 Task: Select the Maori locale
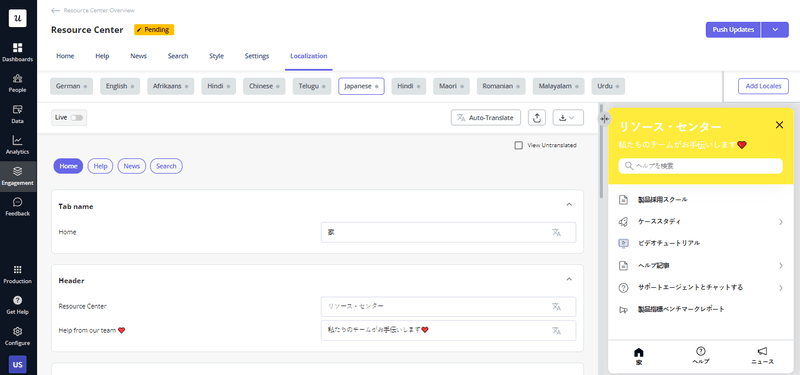452,86
